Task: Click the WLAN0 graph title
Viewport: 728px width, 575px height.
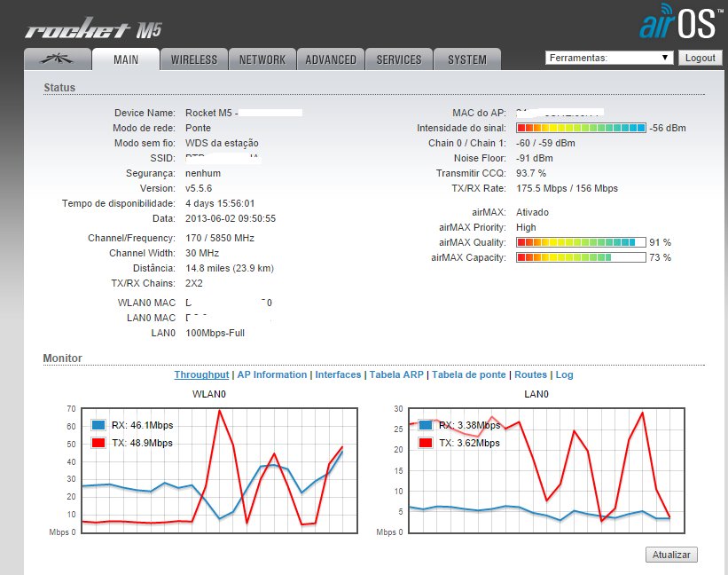Action: tap(209, 394)
